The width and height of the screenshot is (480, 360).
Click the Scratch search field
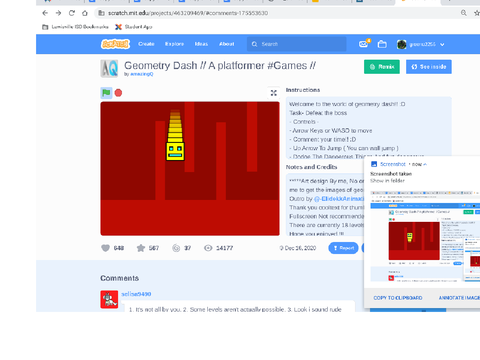click(x=297, y=44)
